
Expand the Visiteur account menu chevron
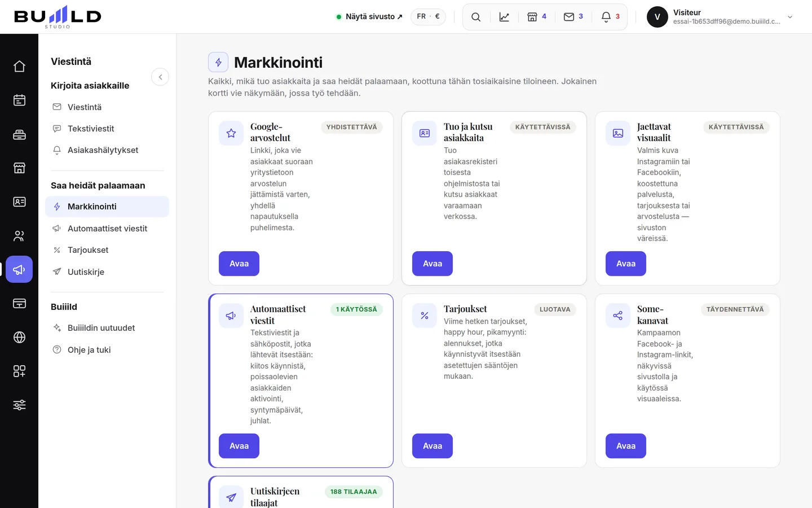click(x=790, y=17)
